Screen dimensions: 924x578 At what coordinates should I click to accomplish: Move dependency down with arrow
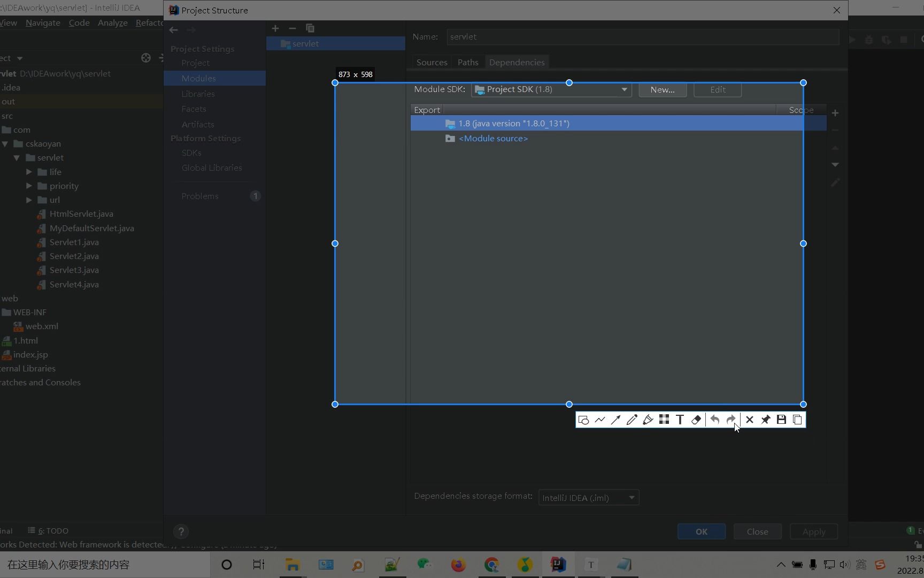point(835,165)
